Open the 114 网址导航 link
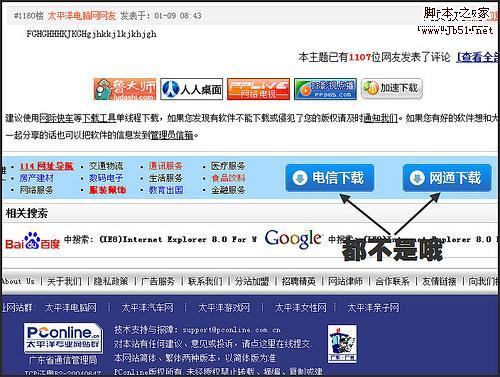The width and height of the screenshot is (500, 377). pos(47,166)
